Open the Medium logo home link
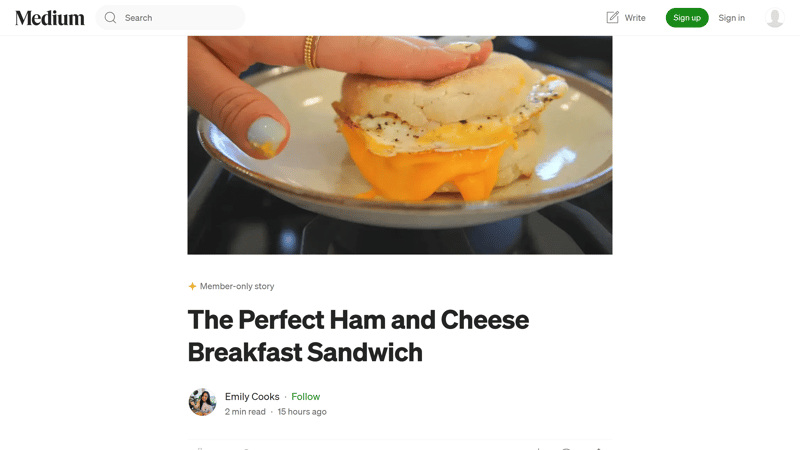This screenshot has width=800, height=450. 50,18
